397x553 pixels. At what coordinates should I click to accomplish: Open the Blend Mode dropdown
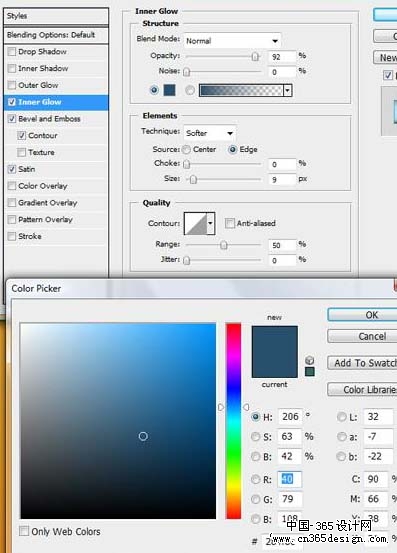(x=232, y=41)
